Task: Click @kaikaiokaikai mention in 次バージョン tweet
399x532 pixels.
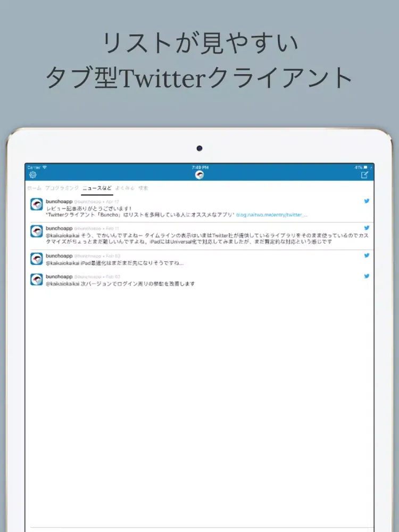Action: click(63, 284)
